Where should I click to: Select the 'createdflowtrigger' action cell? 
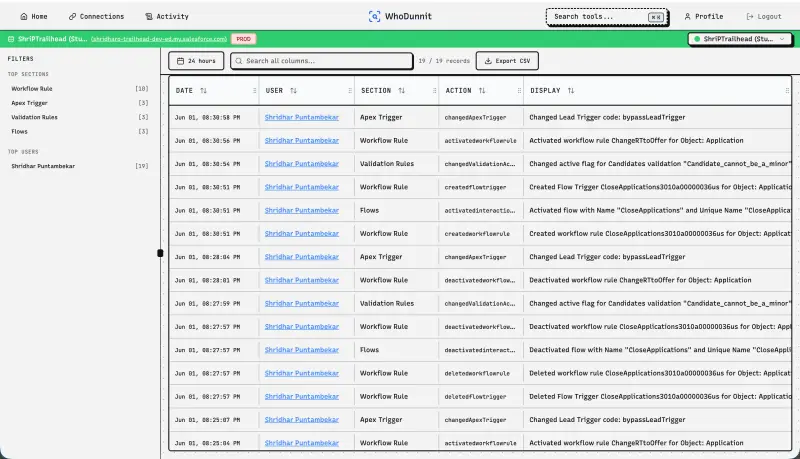[481, 187]
